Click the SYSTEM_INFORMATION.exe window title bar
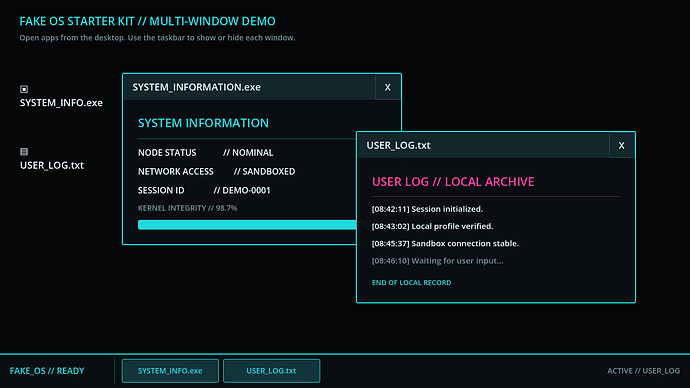 [x=250, y=87]
